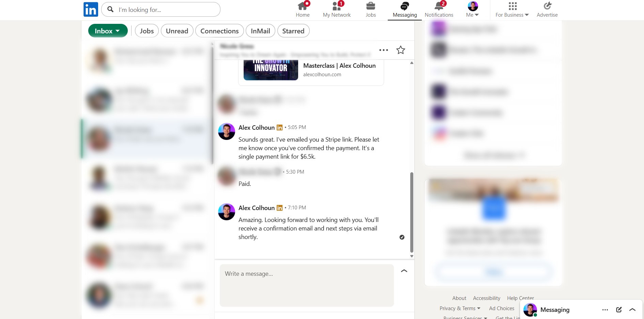Image resolution: width=644 pixels, height=319 pixels.
Task: Open the Me profile dropdown
Action: pyautogui.click(x=473, y=10)
